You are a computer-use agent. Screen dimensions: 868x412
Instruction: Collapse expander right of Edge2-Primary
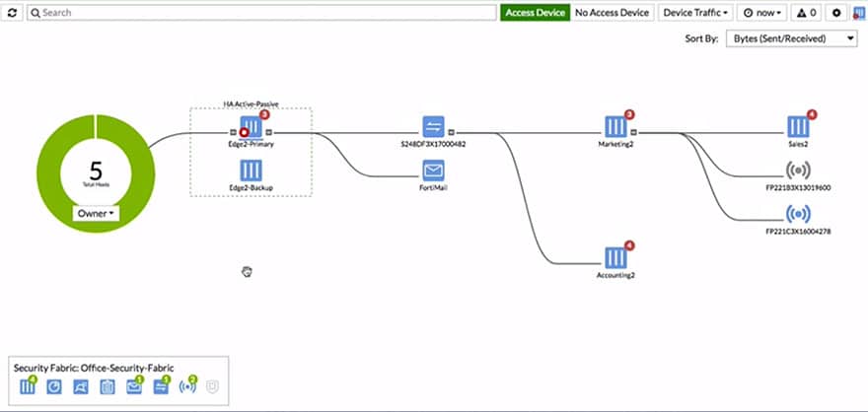[268, 132]
